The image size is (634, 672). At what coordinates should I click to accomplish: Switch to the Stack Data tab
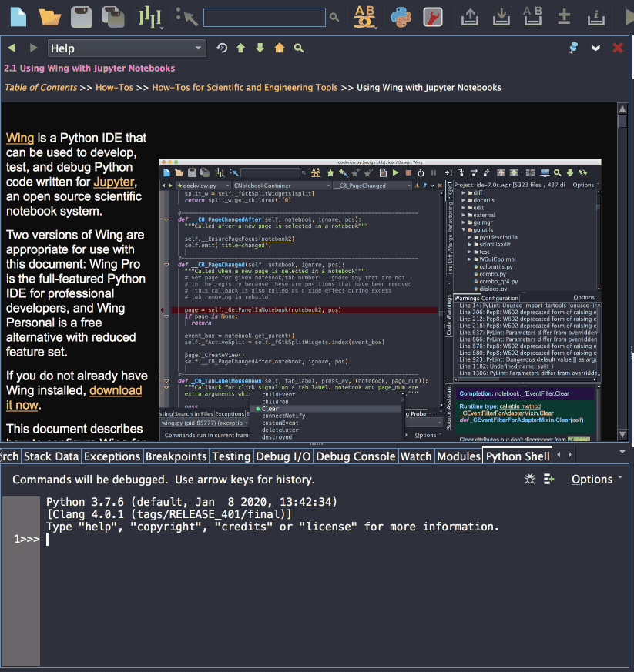click(x=52, y=456)
